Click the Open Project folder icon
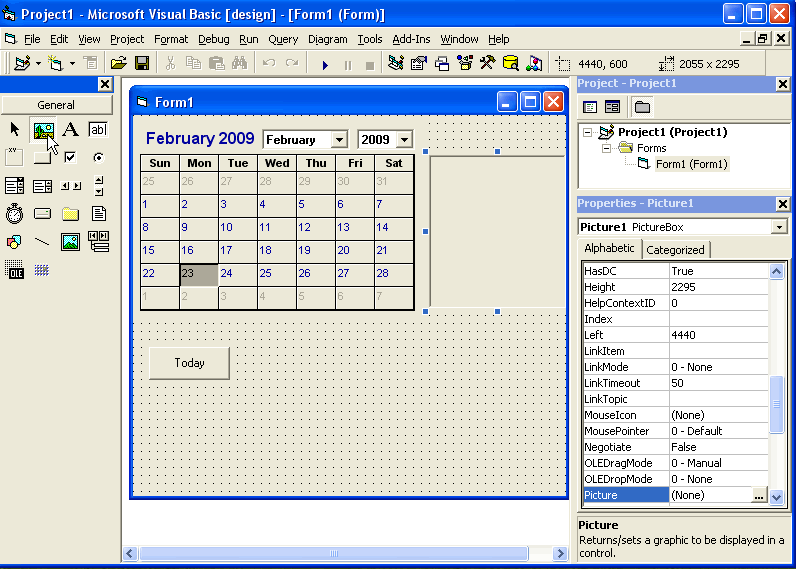The height and width of the screenshot is (569, 796). [118, 63]
